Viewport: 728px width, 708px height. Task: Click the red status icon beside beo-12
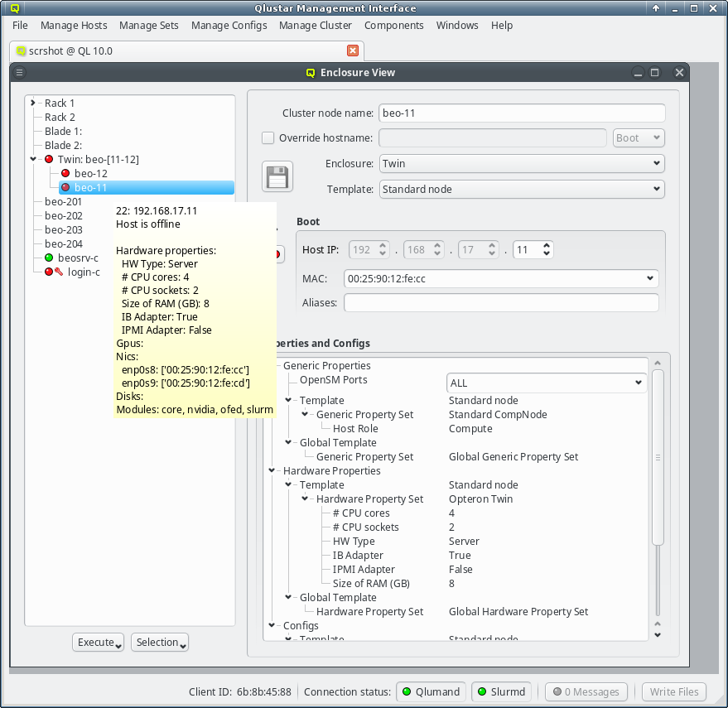click(x=65, y=174)
